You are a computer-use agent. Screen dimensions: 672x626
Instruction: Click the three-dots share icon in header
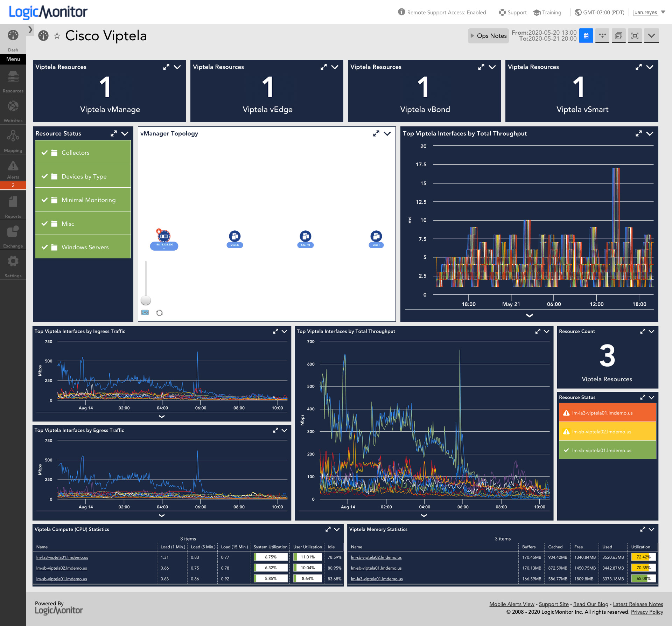602,36
